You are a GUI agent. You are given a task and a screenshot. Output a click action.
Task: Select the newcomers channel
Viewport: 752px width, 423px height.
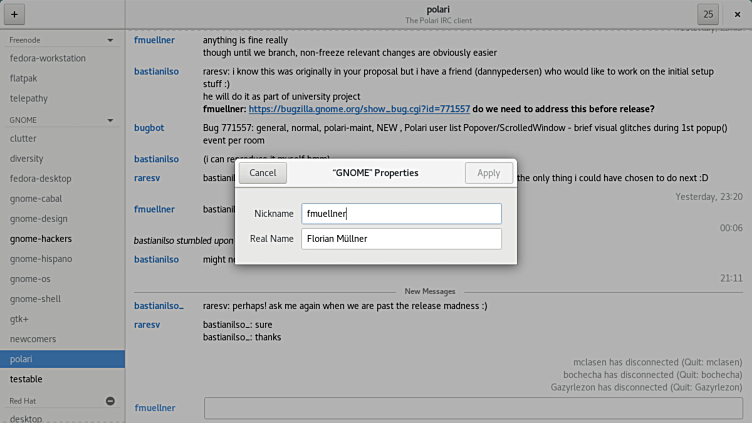[62, 339]
